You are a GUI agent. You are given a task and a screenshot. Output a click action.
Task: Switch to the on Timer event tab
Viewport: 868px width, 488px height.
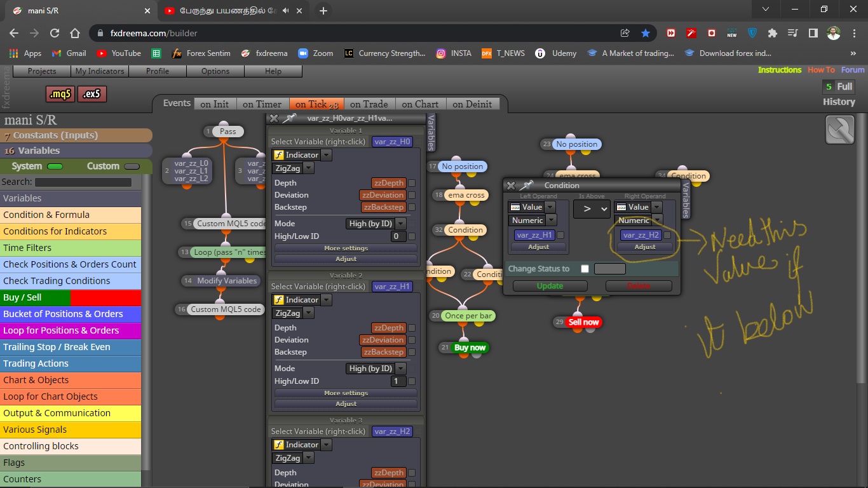pyautogui.click(x=262, y=104)
